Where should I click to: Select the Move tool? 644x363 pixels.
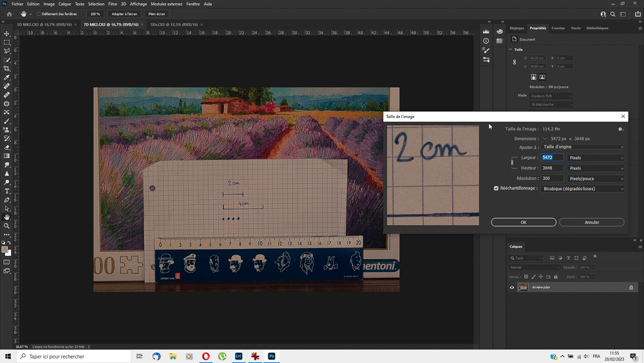pyautogui.click(x=6, y=34)
